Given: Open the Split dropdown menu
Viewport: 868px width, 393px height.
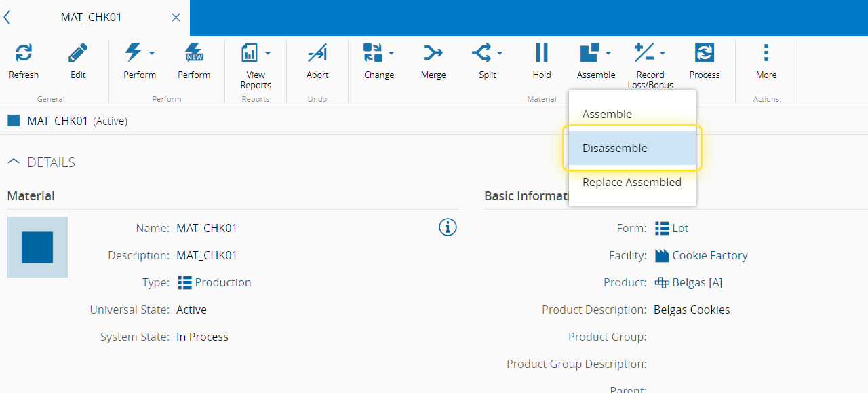Looking at the screenshot, I should (500, 53).
